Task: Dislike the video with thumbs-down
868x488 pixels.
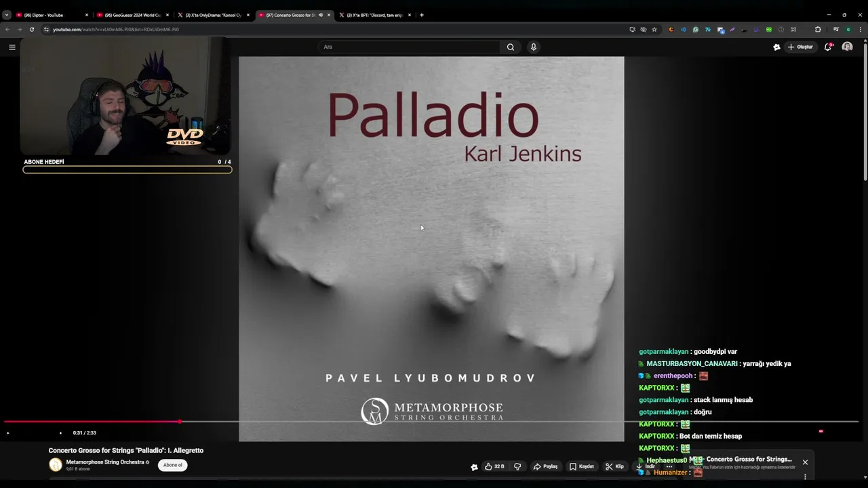Action: pyautogui.click(x=517, y=466)
